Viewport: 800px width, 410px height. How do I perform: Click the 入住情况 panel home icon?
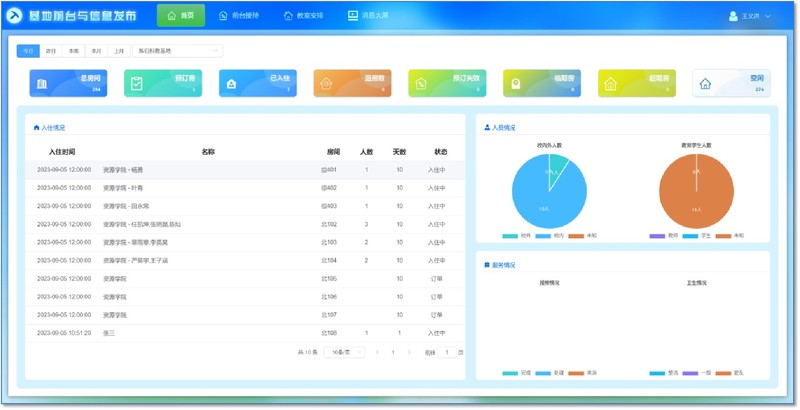(x=36, y=127)
